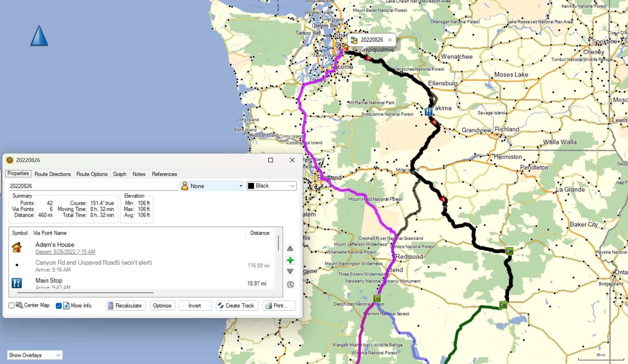
Task: Uncheck the More Info checkbox
Action: pos(59,305)
